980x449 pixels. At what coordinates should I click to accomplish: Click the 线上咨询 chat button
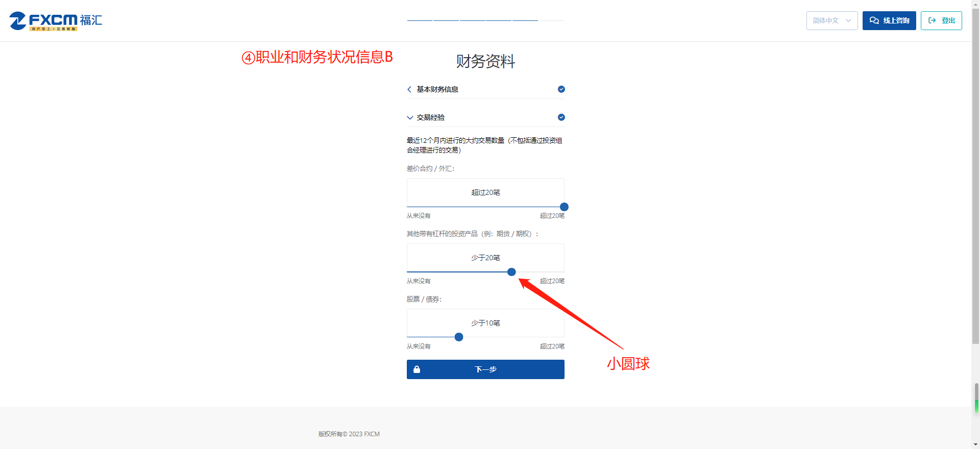pos(889,20)
